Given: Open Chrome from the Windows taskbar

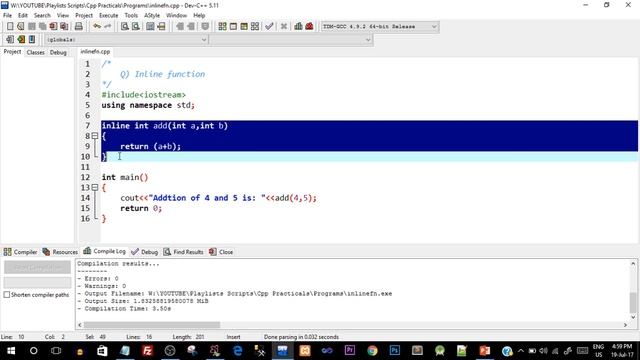Looking at the screenshot, I should (372, 351).
